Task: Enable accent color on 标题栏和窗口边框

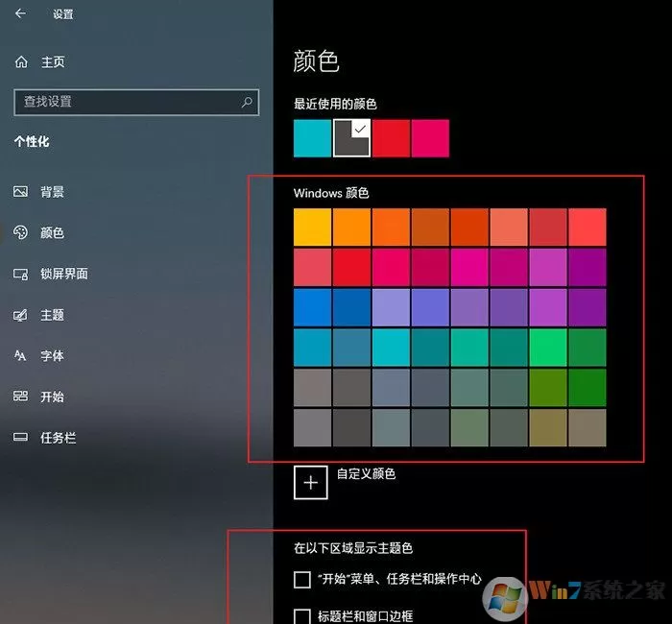Action: click(x=302, y=616)
